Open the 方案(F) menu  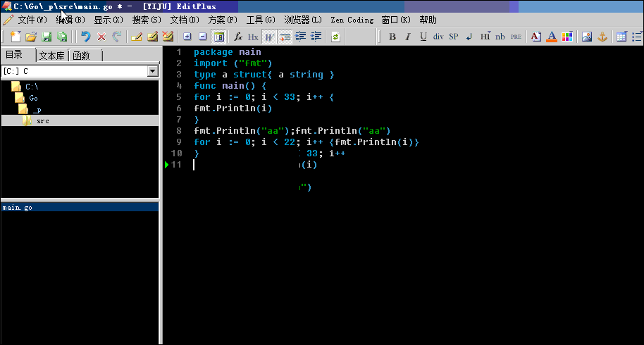pyautogui.click(x=223, y=20)
